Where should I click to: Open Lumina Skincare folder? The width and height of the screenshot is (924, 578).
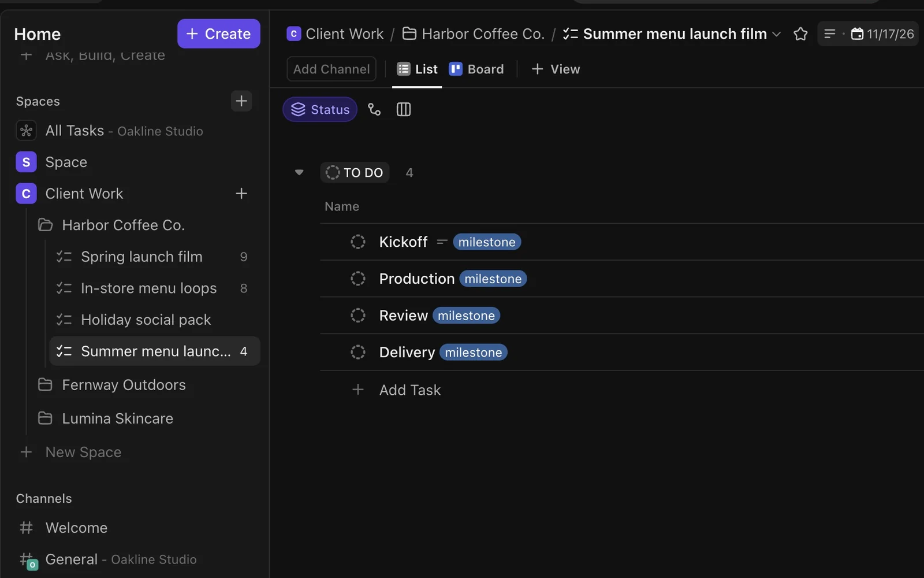click(117, 418)
